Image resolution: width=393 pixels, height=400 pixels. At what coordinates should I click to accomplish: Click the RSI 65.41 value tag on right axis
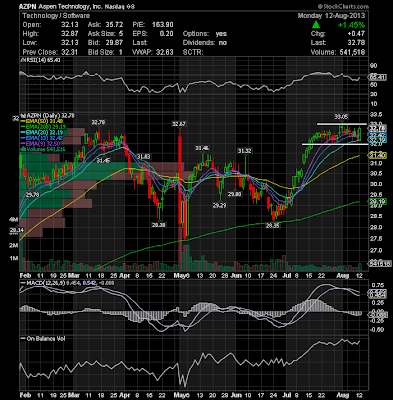coord(378,77)
